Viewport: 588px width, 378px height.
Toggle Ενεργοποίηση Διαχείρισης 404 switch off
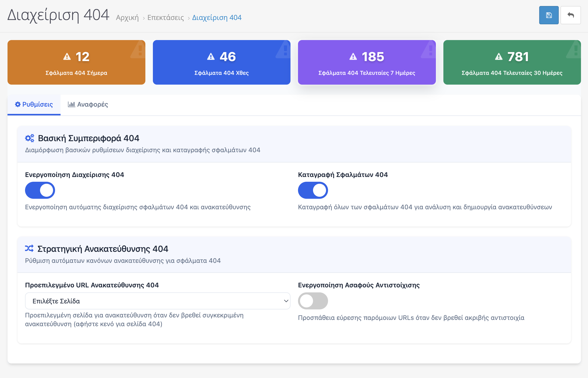40,190
